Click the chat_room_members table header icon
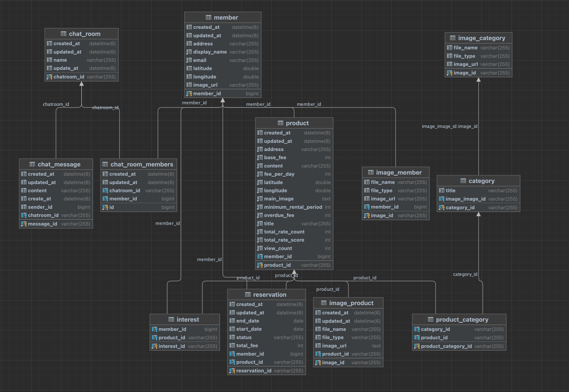The height and width of the screenshot is (392, 569). pos(105,164)
